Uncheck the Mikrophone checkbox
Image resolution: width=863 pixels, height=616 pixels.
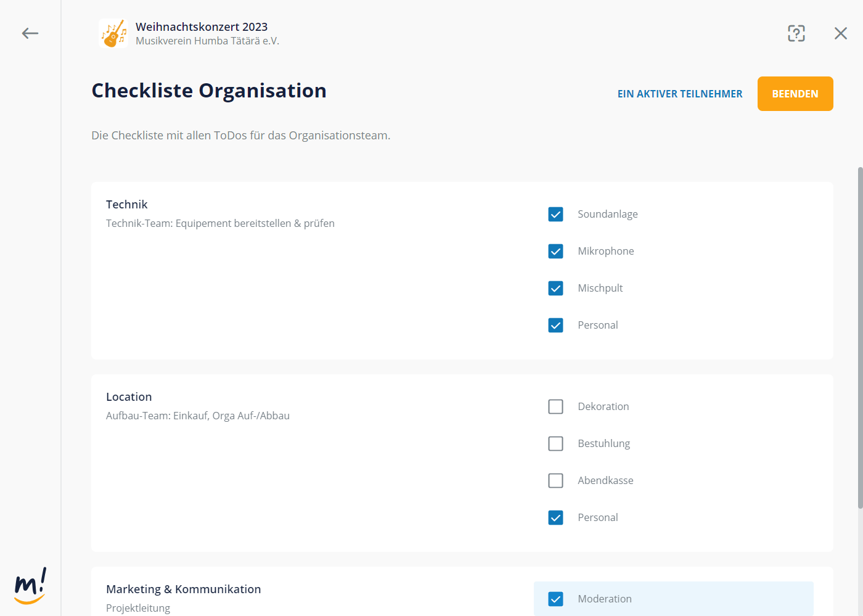click(555, 251)
